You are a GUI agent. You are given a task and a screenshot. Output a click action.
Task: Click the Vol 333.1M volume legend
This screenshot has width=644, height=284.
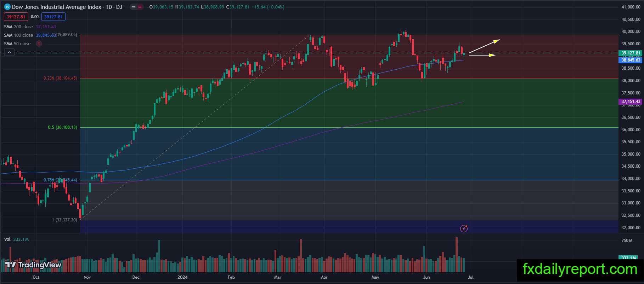(x=16, y=239)
